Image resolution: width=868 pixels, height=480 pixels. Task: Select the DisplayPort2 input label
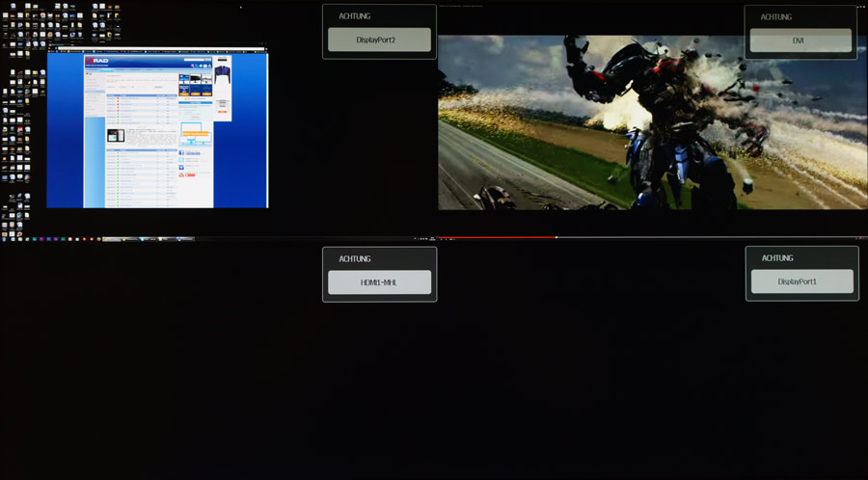[379, 40]
